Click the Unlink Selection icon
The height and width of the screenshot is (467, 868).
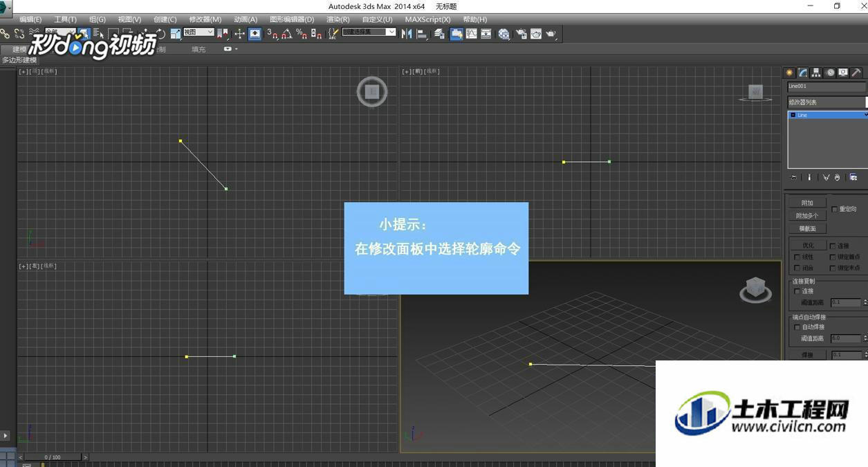[19, 33]
